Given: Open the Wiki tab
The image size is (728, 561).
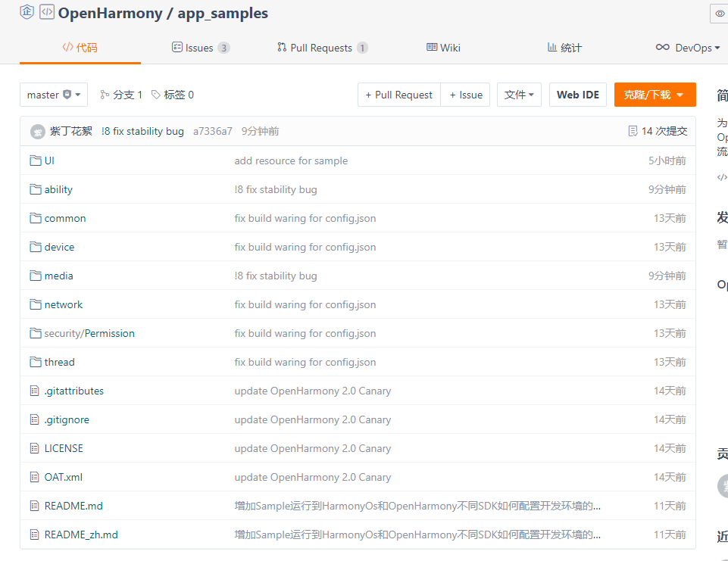Looking at the screenshot, I should pos(443,48).
